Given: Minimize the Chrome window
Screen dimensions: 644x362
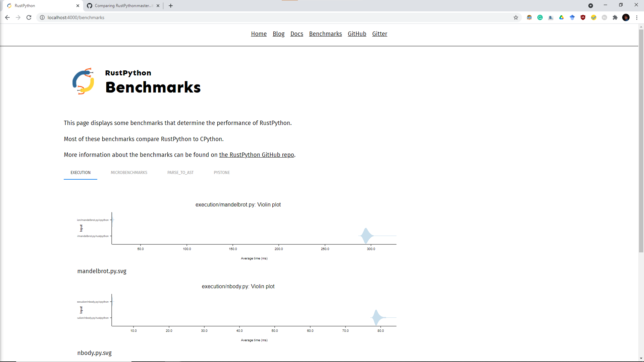Looking at the screenshot, I should (x=605, y=5).
